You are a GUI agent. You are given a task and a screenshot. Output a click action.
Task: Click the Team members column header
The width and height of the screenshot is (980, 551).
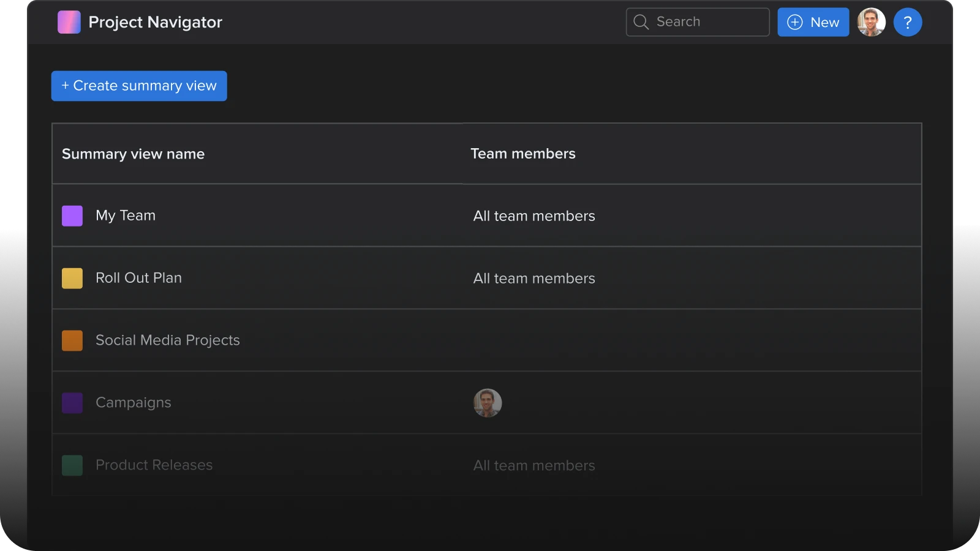point(522,154)
